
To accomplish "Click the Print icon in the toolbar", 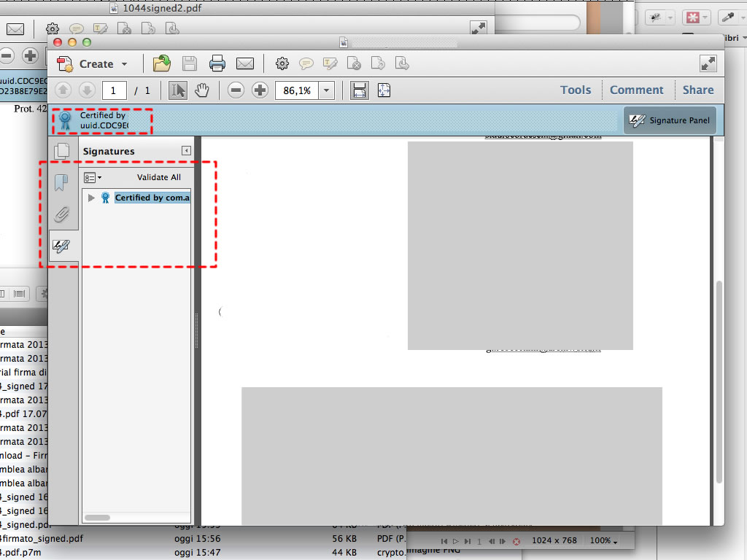I will click(x=217, y=64).
